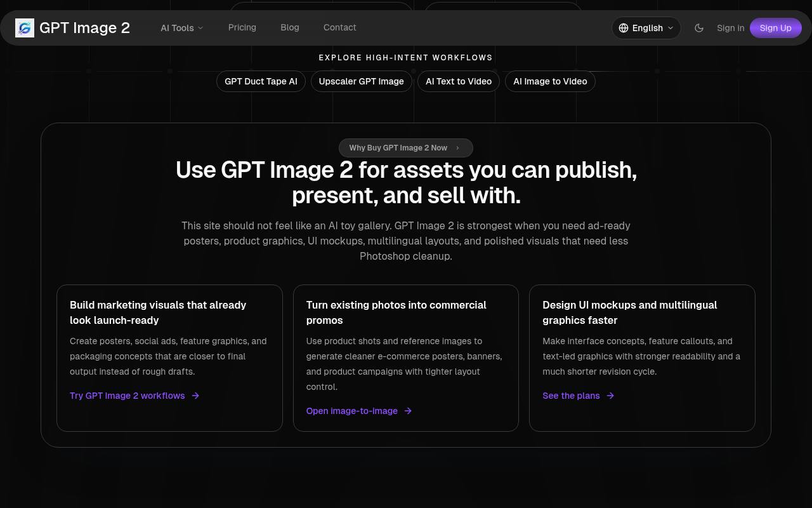
Task: Open the AI Image to Video workflow
Action: point(550,81)
